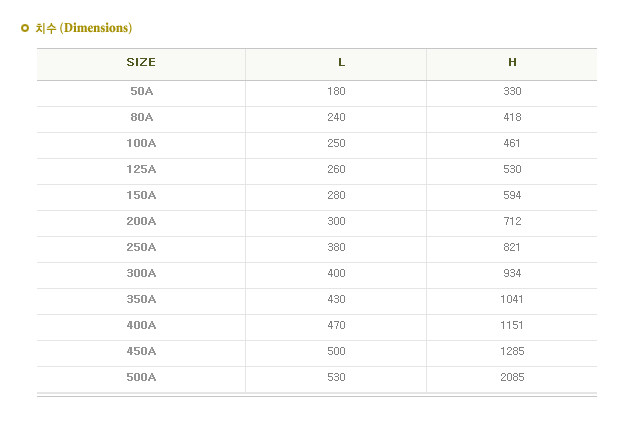Click the 300A row label
The height and width of the screenshot is (421, 619).
[141, 274]
